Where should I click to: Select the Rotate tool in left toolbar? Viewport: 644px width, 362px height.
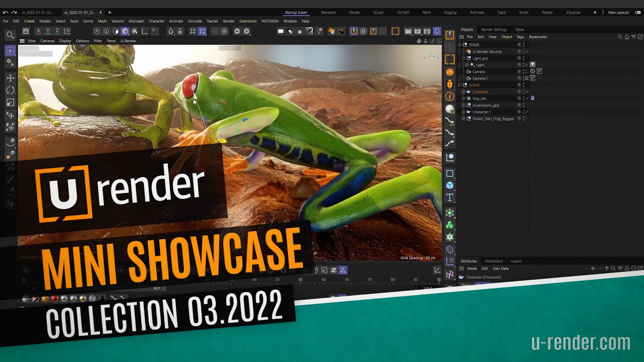[x=10, y=90]
